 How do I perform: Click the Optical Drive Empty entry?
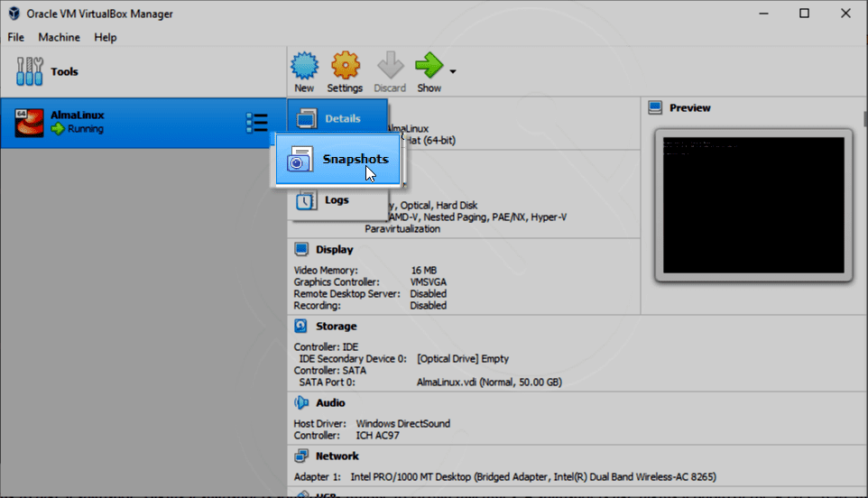[463, 358]
